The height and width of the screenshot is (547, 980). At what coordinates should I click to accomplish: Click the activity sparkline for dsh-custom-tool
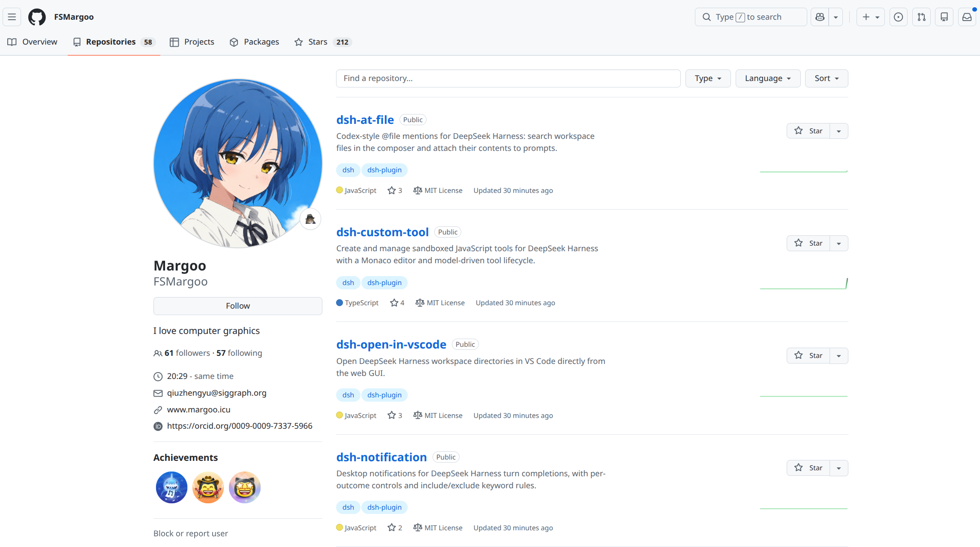[804, 283]
